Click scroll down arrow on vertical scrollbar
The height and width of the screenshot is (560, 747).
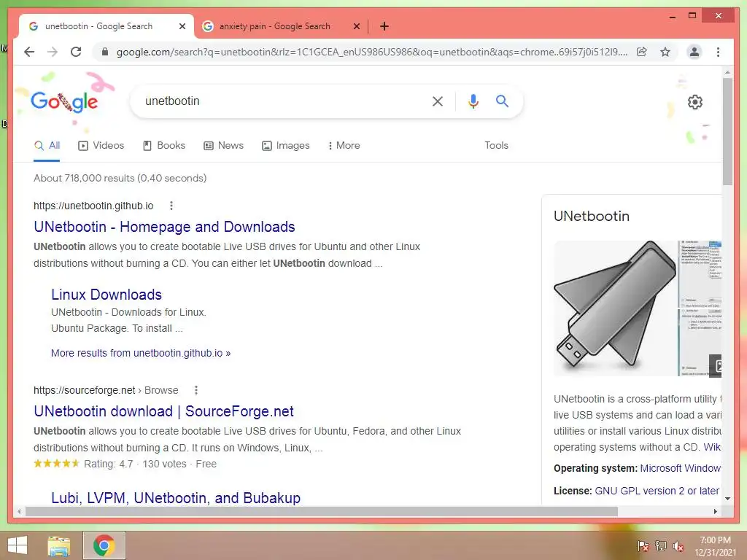click(x=727, y=499)
